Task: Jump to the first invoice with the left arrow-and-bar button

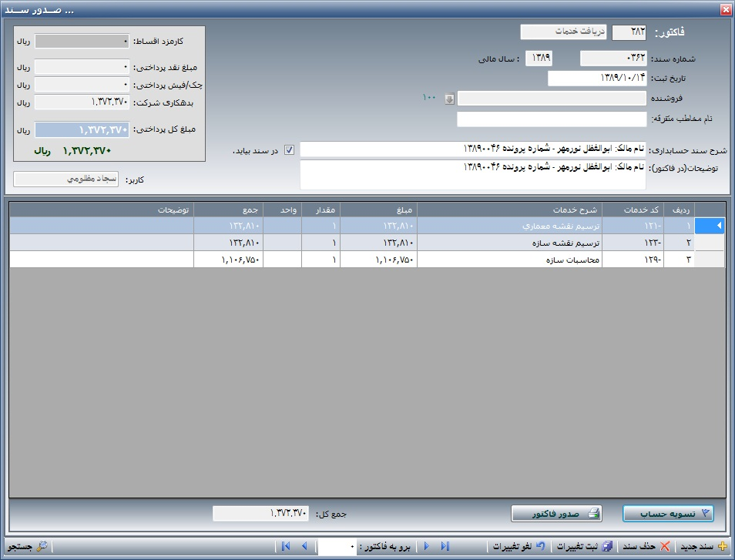Action: (285, 546)
